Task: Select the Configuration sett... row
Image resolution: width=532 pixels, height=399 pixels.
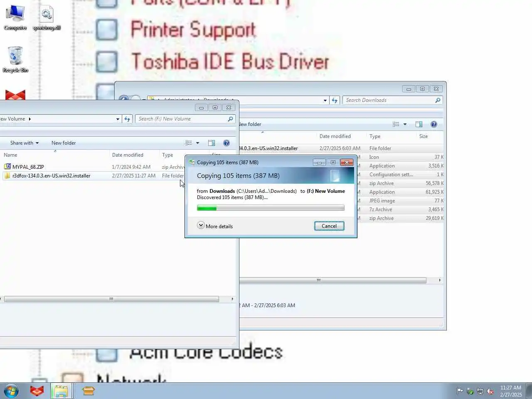Action: tap(400, 175)
